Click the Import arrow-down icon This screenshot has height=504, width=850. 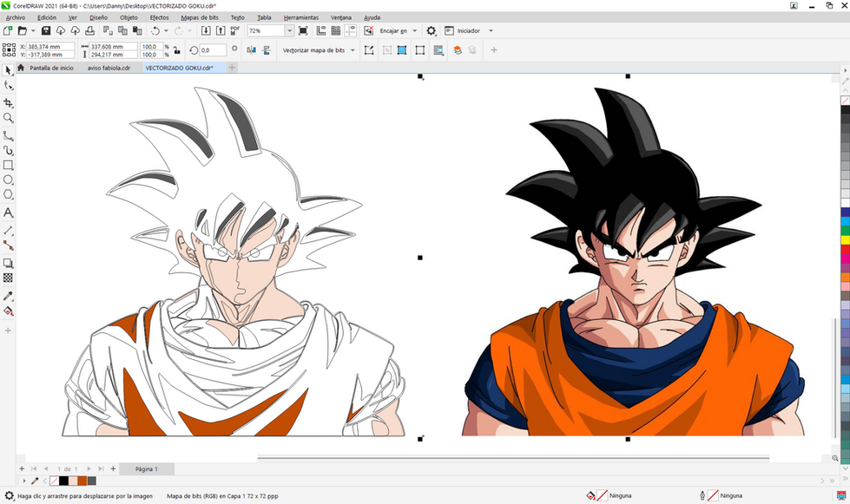pos(206,31)
